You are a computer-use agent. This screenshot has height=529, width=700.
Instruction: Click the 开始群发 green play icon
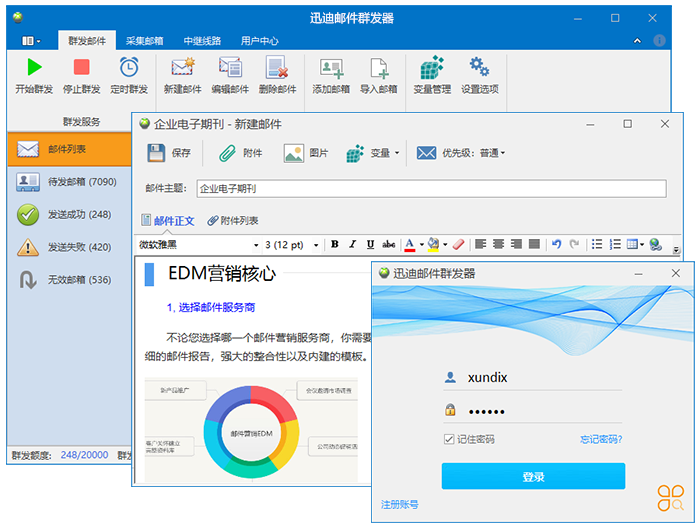pyautogui.click(x=34, y=67)
